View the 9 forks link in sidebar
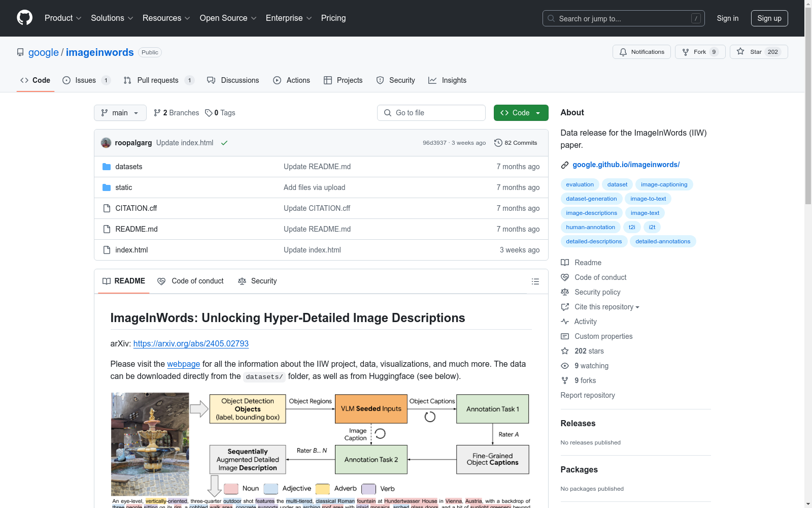Screen dimensions: 812x508 point(579,380)
